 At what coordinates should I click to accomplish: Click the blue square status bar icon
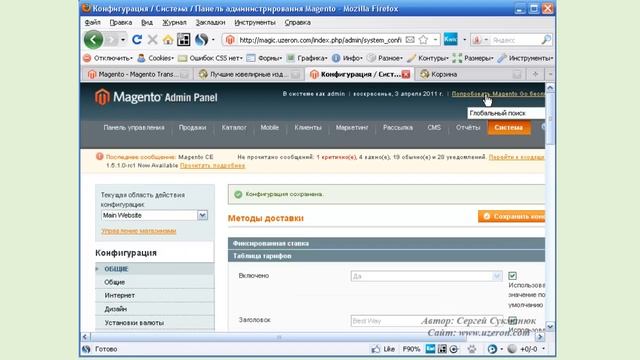point(430,349)
